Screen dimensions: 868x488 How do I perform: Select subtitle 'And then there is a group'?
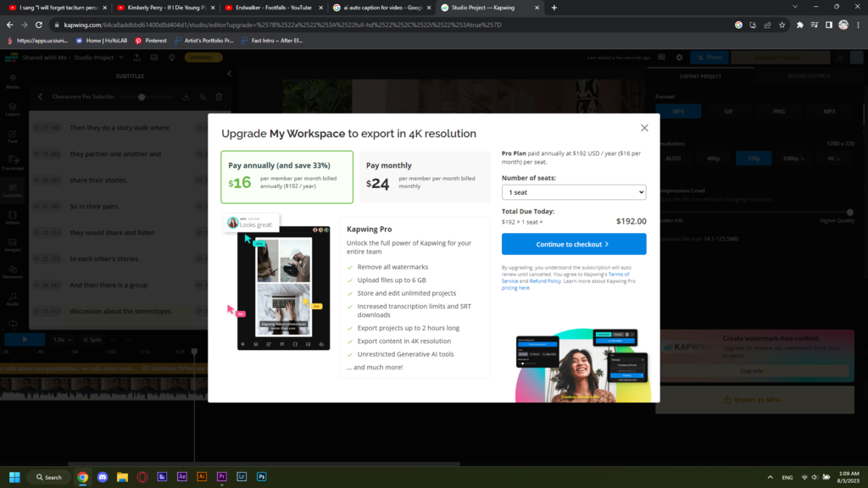coord(108,285)
